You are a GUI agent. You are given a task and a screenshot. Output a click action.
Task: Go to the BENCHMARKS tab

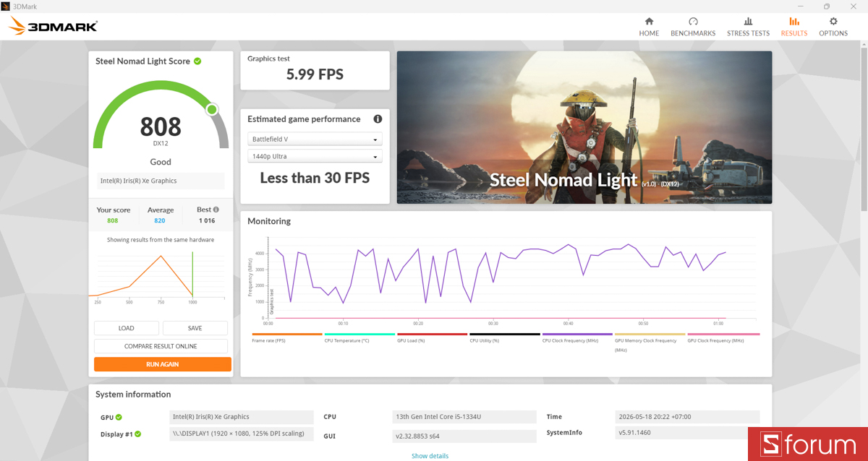(693, 27)
